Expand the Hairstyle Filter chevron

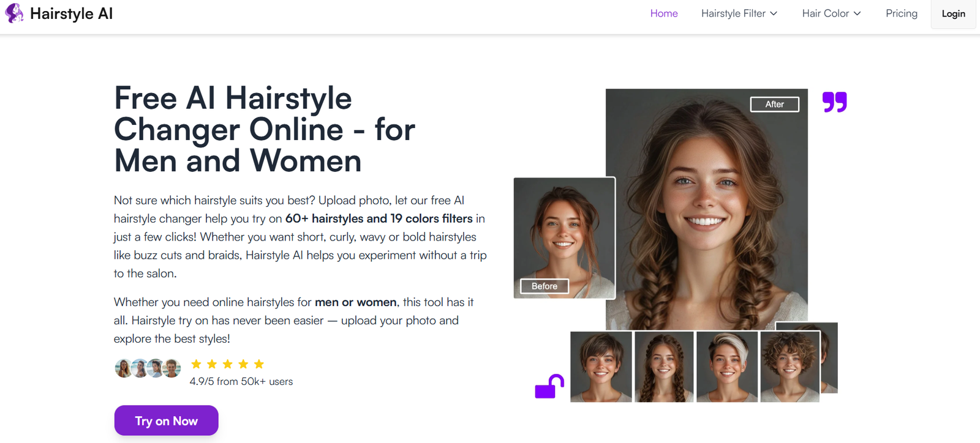tap(774, 13)
